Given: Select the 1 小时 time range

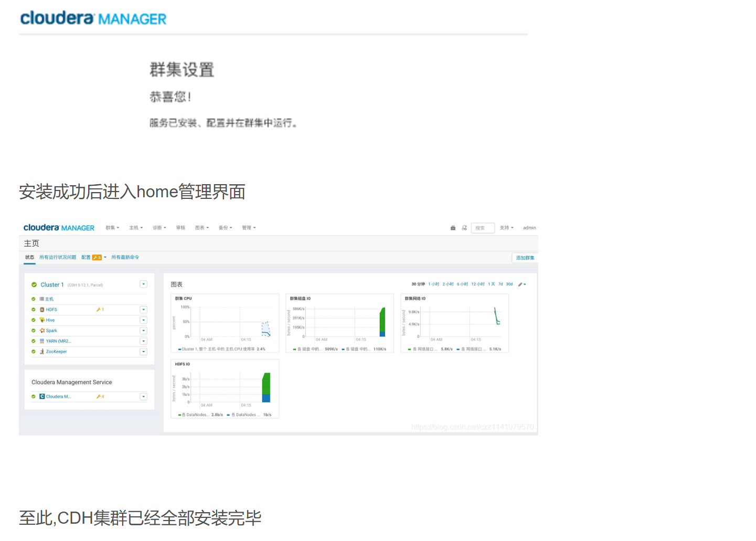Looking at the screenshot, I should click(x=433, y=284).
